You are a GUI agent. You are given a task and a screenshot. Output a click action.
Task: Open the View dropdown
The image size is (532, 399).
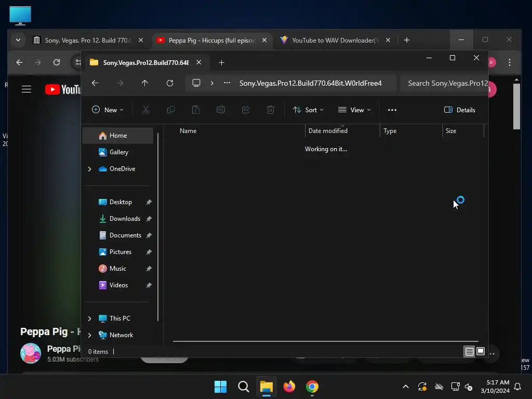pyautogui.click(x=354, y=110)
